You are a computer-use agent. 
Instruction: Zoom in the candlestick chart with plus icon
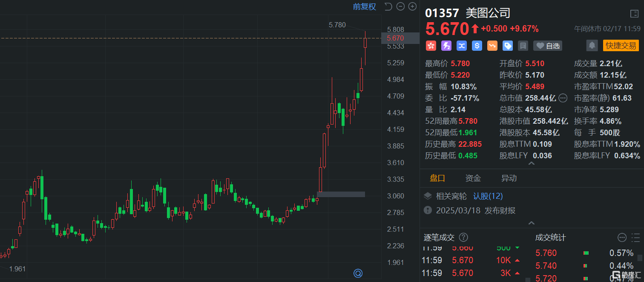[x=412, y=6]
